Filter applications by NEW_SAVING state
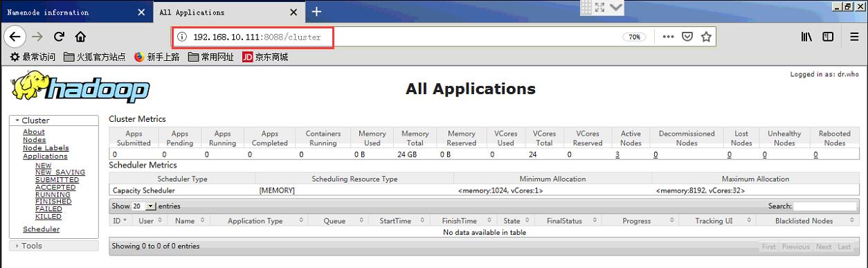Image resolution: width=868 pixels, height=268 pixels. coord(60,172)
